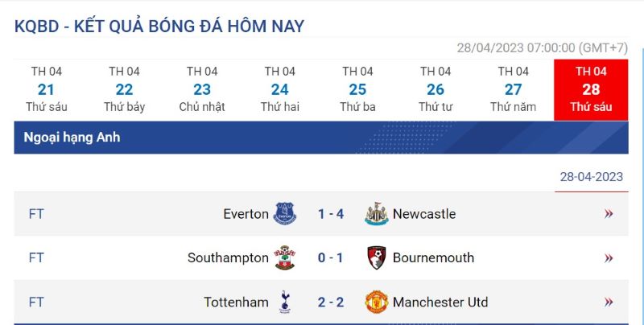Viewport: 644px width, 325px height.
Task: Select date tab 22 Thứ bảy
Action: click(x=124, y=89)
